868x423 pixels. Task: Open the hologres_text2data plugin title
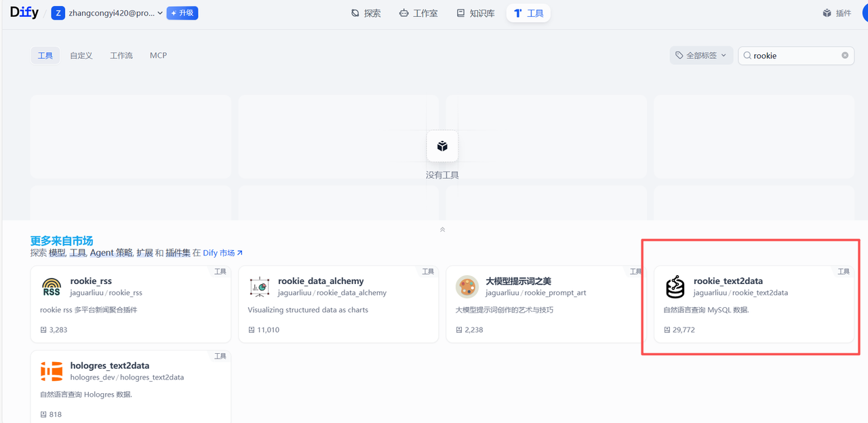pyautogui.click(x=110, y=365)
